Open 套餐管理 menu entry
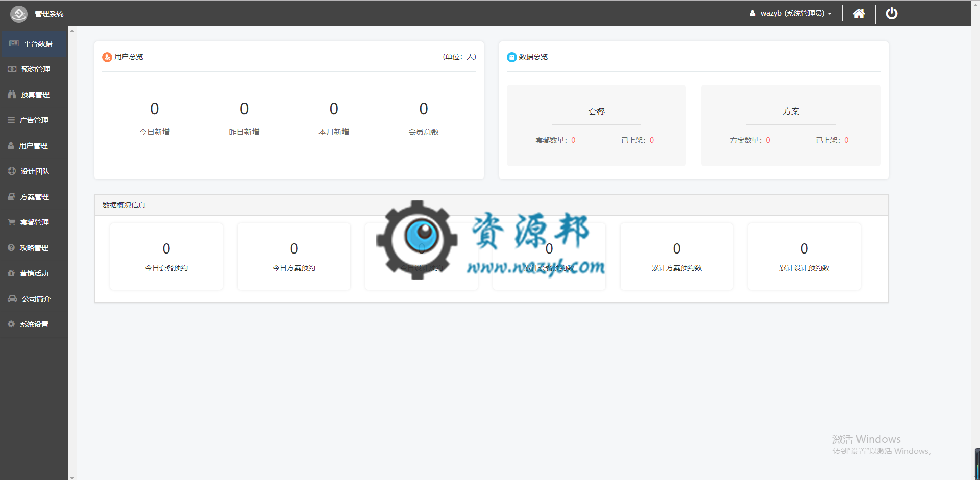Viewport: 980px width, 480px height. (x=34, y=222)
